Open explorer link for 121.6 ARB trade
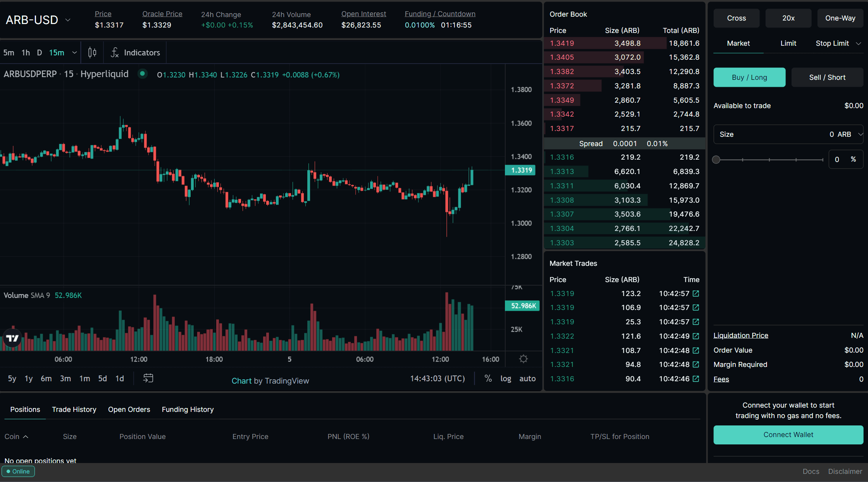Image resolution: width=868 pixels, height=482 pixels. point(696,336)
